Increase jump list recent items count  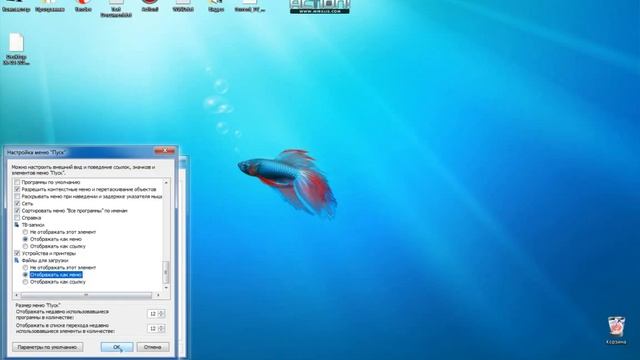tap(161, 327)
